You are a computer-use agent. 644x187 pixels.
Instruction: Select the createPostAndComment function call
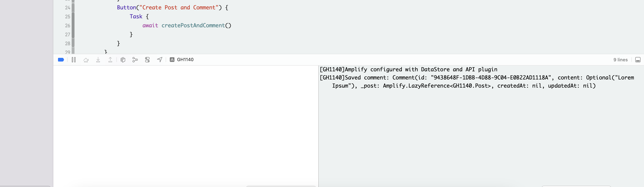(194, 25)
